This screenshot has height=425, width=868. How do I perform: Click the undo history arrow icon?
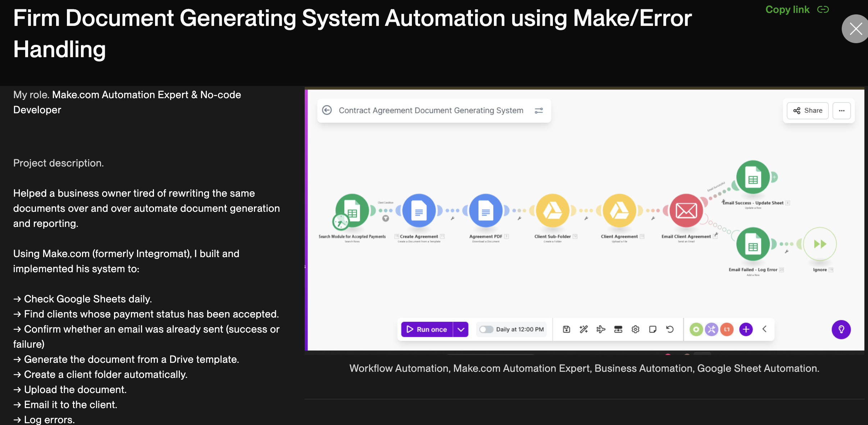(670, 329)
